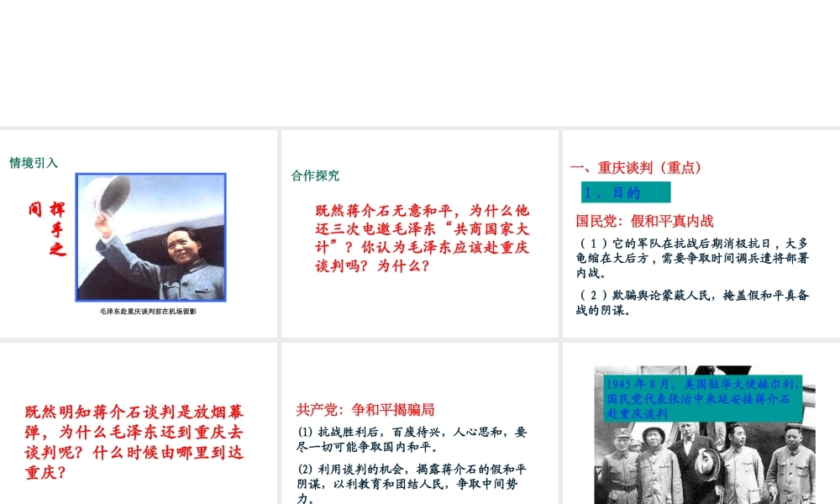This screenshot has width=840, height=504.
Task: Click paragraph (1) 抗战胜利后，百废待兴
Action: (x=412, y=439)
